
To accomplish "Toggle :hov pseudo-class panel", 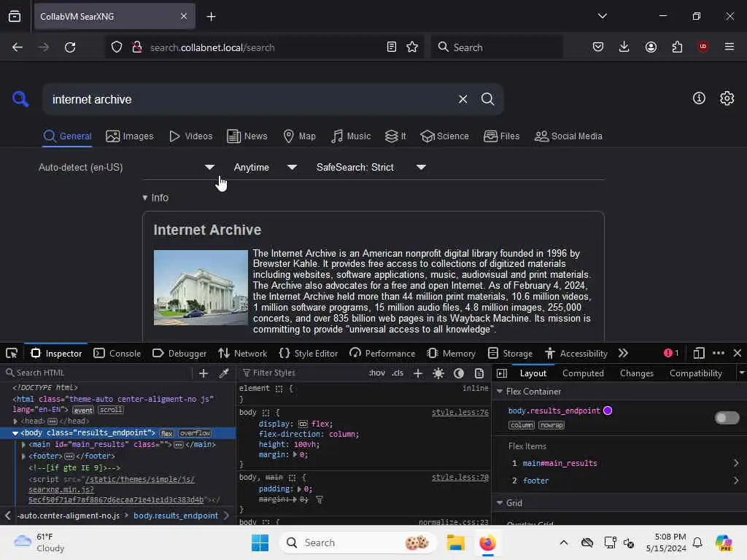I will (377, 373).
